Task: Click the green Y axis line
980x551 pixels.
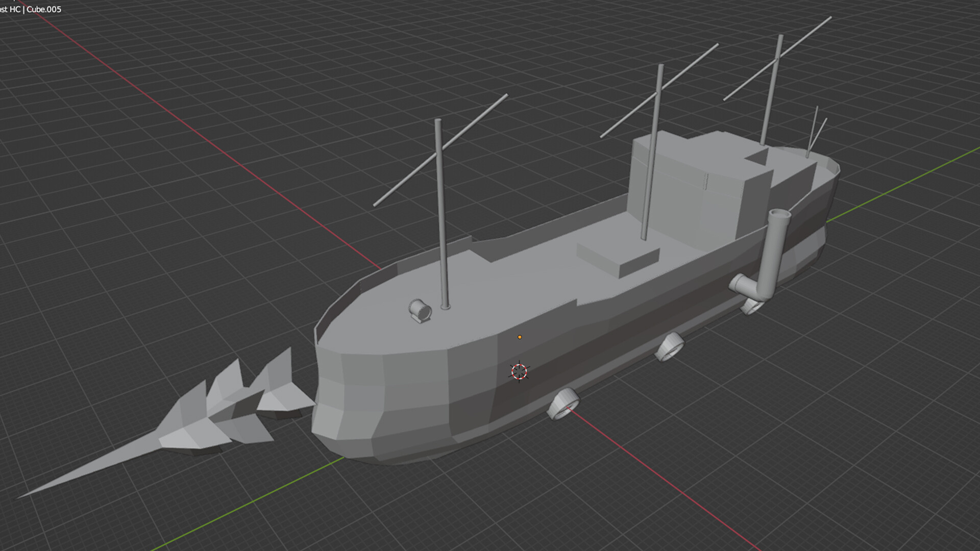Action: (x=245, y=505)
